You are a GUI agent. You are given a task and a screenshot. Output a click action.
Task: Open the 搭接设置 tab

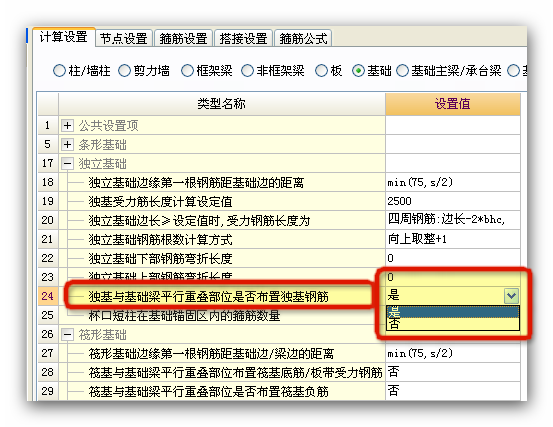(243, 38)
